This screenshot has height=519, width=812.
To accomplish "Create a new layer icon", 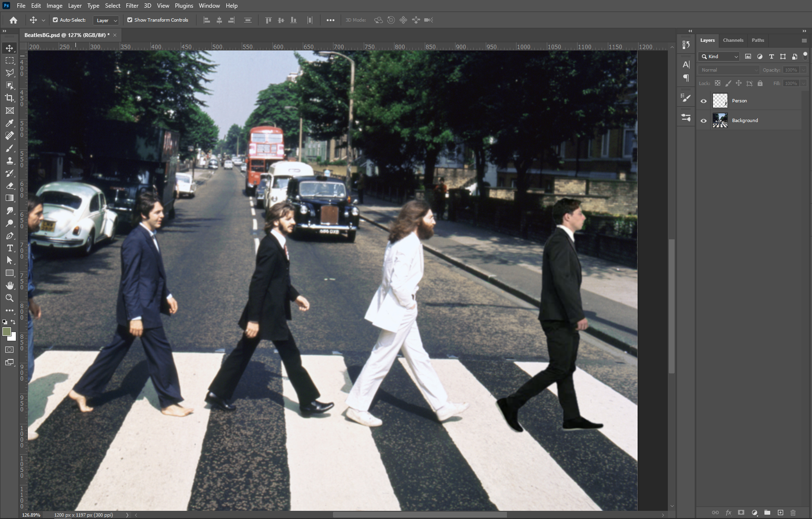I will [780, 513].
